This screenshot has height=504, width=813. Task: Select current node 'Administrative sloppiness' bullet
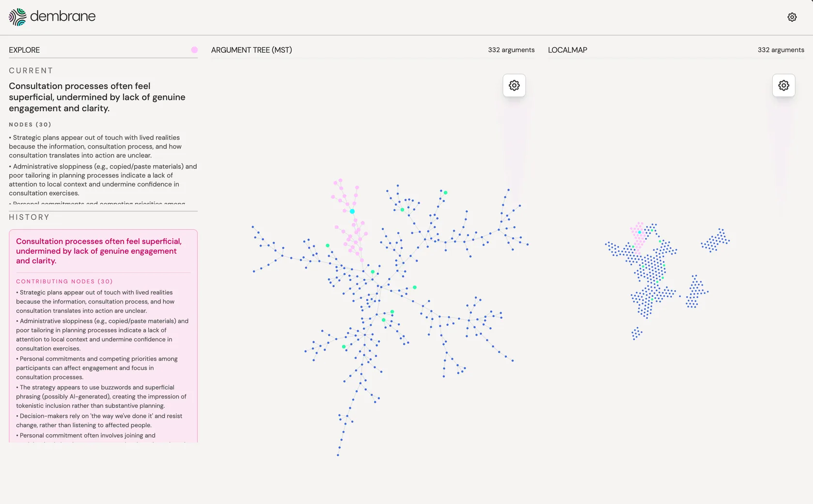(103, 180)
